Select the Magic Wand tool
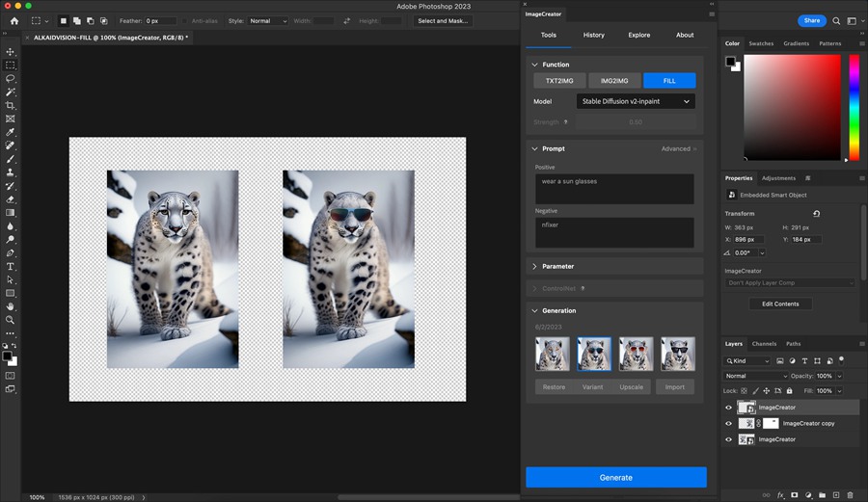868x502 pixels. (x=10, y=92)
